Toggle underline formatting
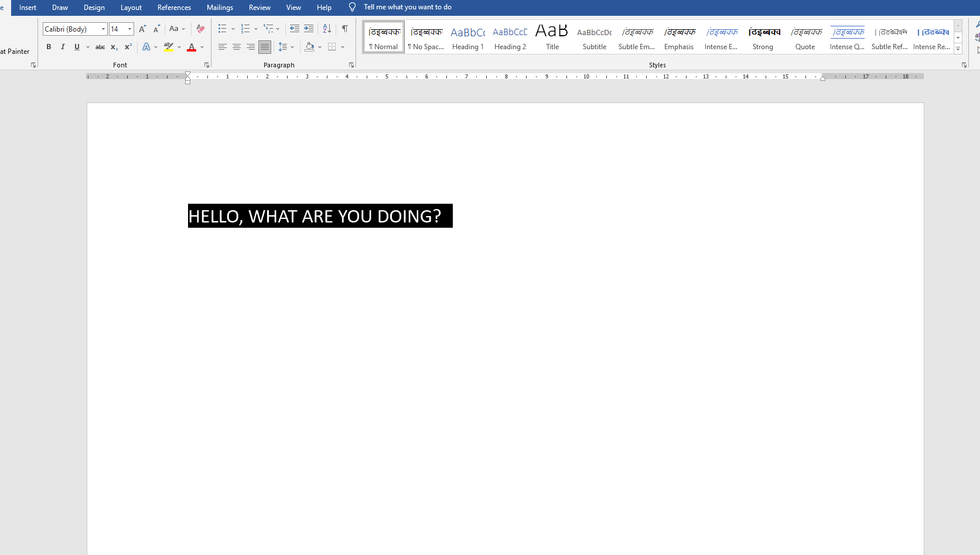Viewport: 980px width, 555px height. pyautogui.click(x=77, y=47)
